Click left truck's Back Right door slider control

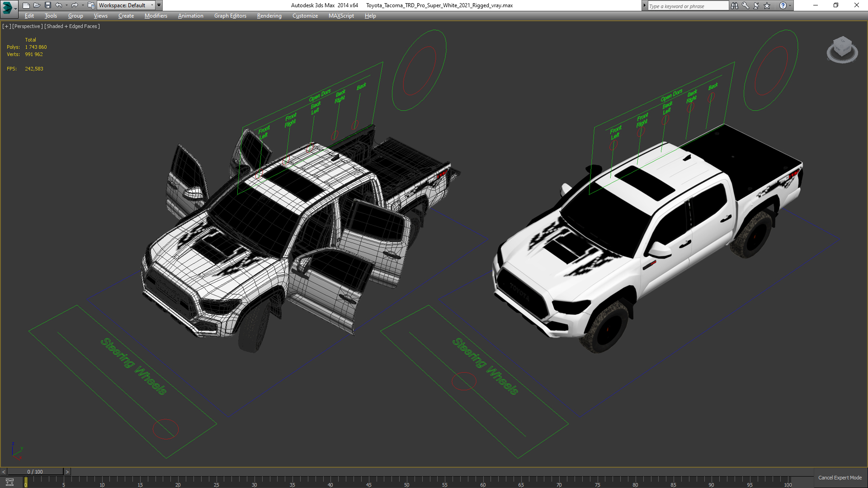335,135
